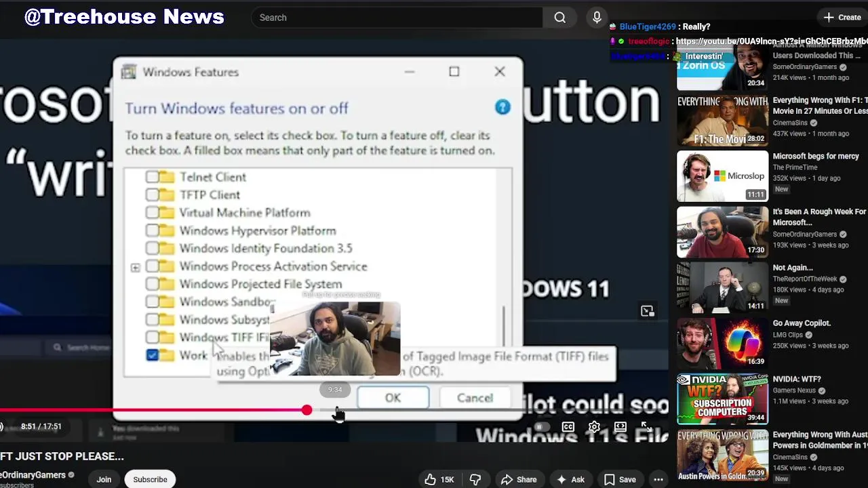Enter fullscreen with the arrows icon

click(x=646, y=427)
